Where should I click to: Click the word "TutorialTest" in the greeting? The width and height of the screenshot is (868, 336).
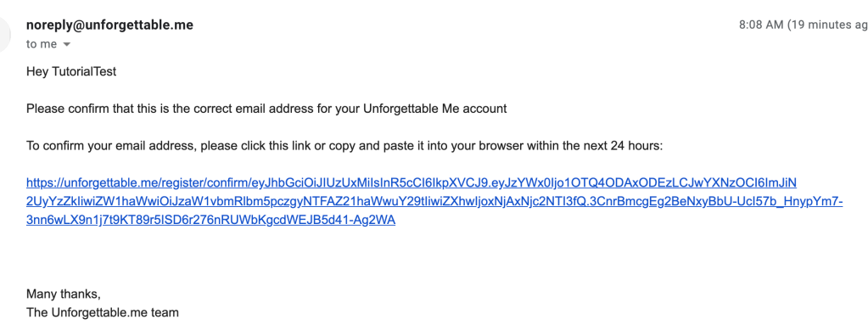[x=82, y=72]
